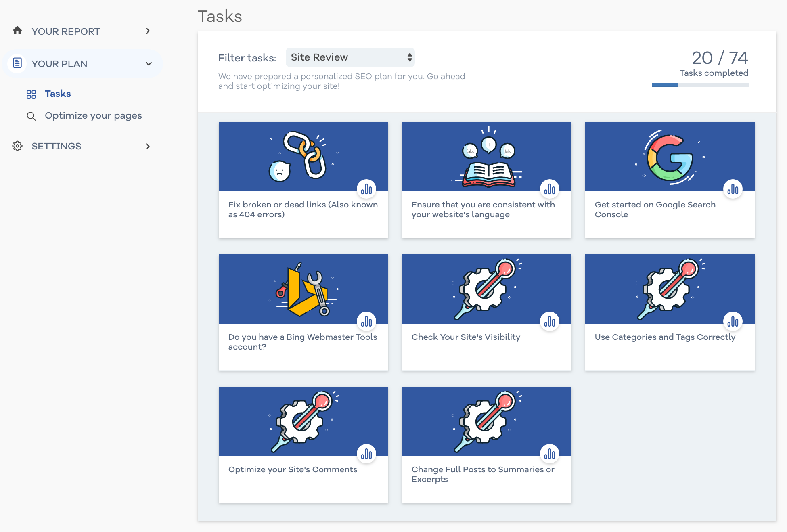Expand the Settings section chevron

pos(148,146)
